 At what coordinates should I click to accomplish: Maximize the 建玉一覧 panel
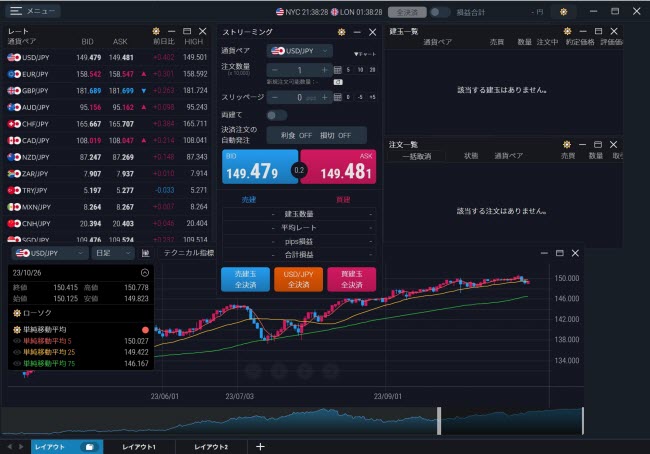[598, 31]
